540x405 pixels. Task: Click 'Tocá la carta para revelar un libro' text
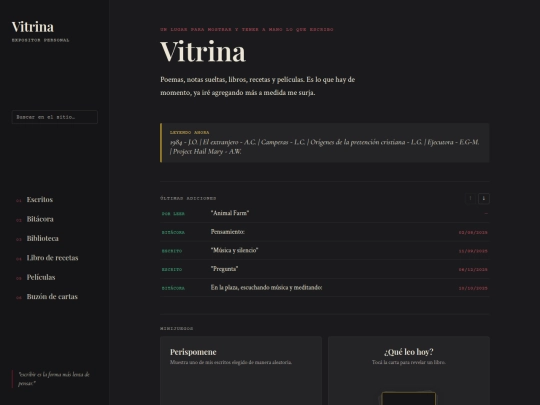409,362
